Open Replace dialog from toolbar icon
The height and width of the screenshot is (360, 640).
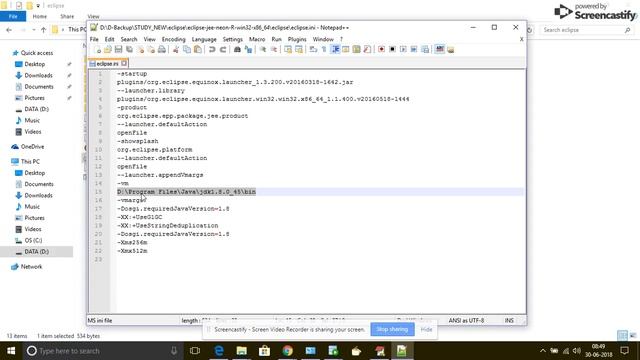(248, 49)
